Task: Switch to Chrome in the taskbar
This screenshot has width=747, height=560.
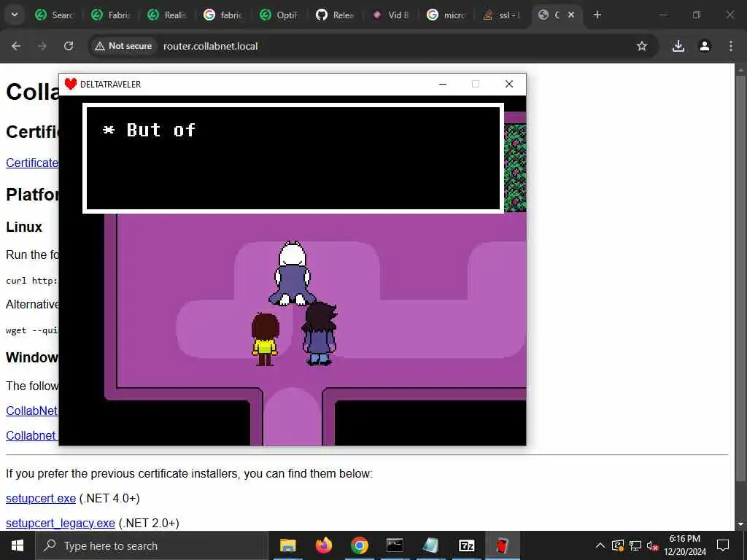Action: [360, 545]
